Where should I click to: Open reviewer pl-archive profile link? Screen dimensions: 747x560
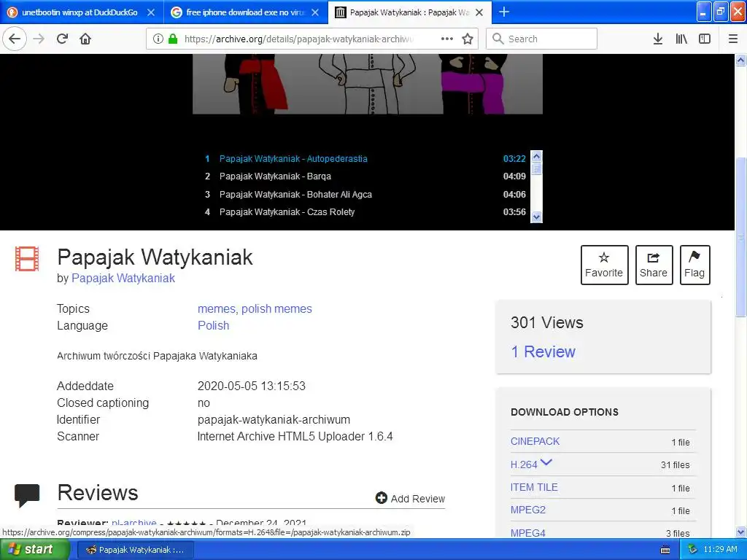click(x=134, y=523)
